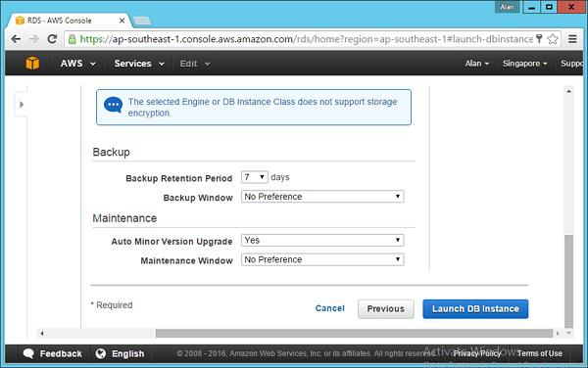Open the AWS dropdown menu
The image size is (588, 368).
click(x=78, y=64)
